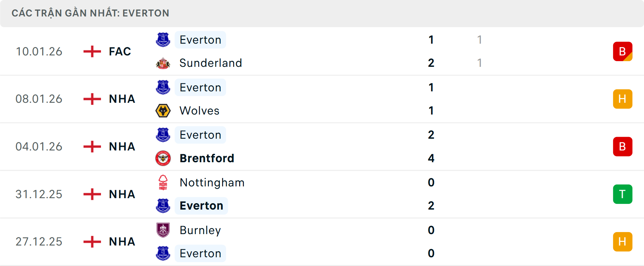The height and width of the screenshot is (266, 644).
Task: Click the Everton crest next to the FAC match
Action: pyautogui.click(x=163, y=40)
